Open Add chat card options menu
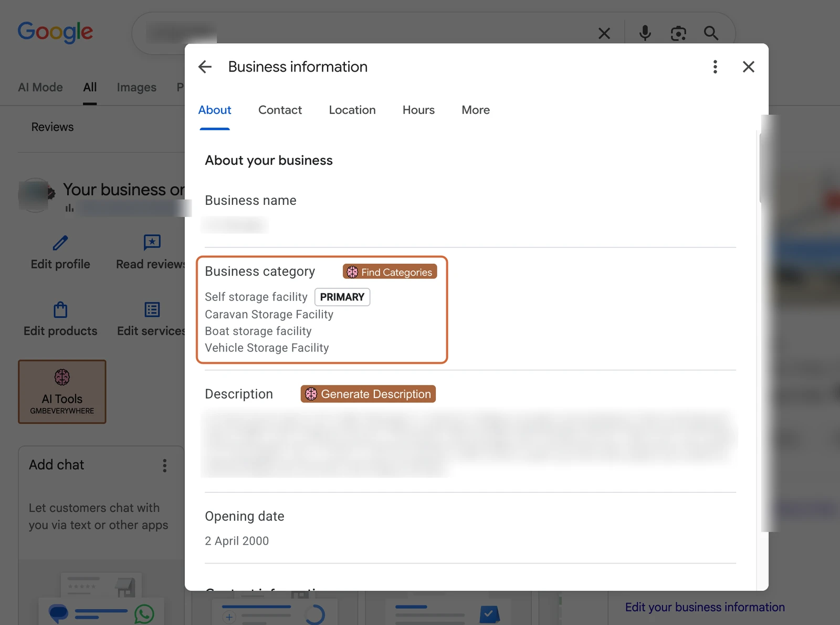840x625 pixels. point(165,465)
